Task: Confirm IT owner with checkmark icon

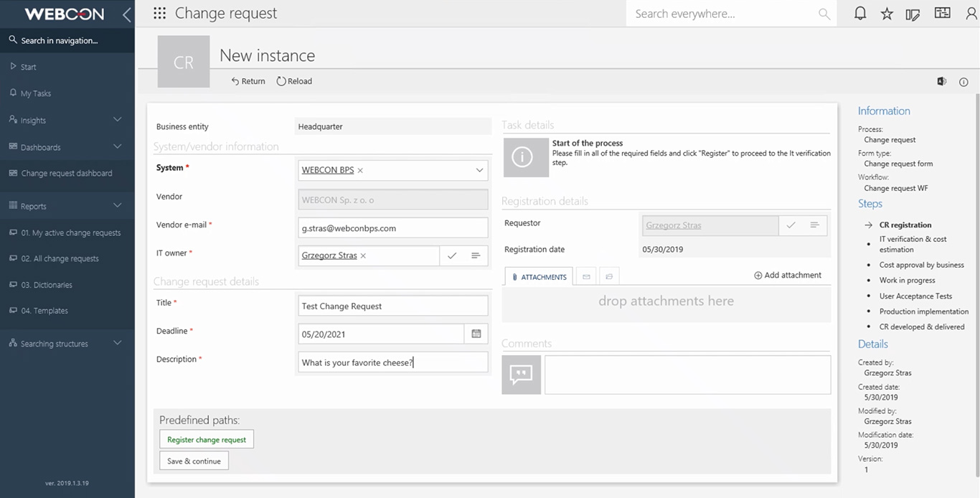Action: click(x=452, y=255)
